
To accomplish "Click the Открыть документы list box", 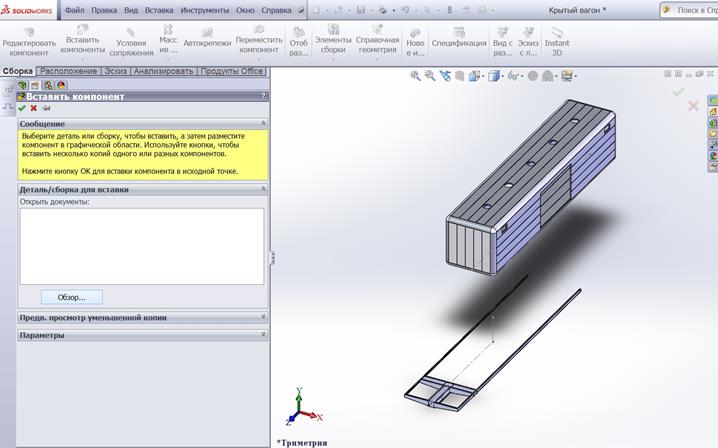I will pyautogui.click(x=141, y=245).
